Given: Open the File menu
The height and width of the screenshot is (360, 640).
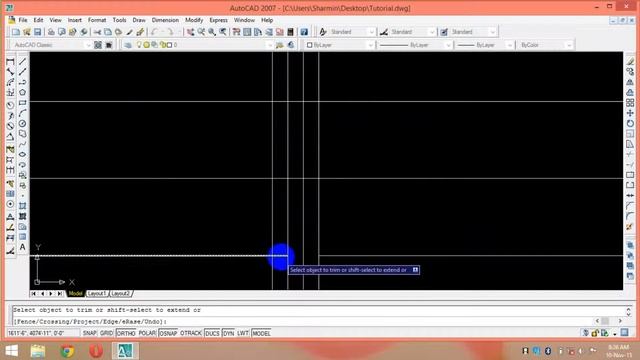Looking at the screenshot, I should [x=23, y=20].
